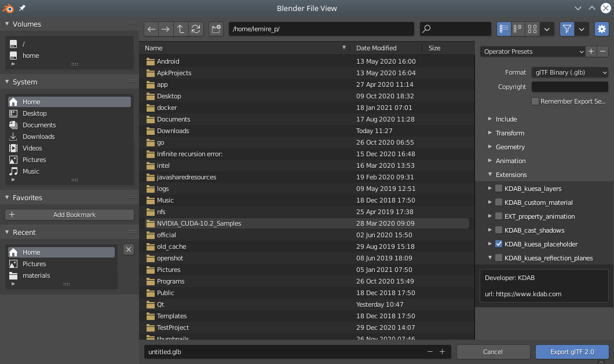Image resolution: width=614 pixels, height=364 pixels.
Task: Click Export glTF 2.0 button
Action: 572,351
